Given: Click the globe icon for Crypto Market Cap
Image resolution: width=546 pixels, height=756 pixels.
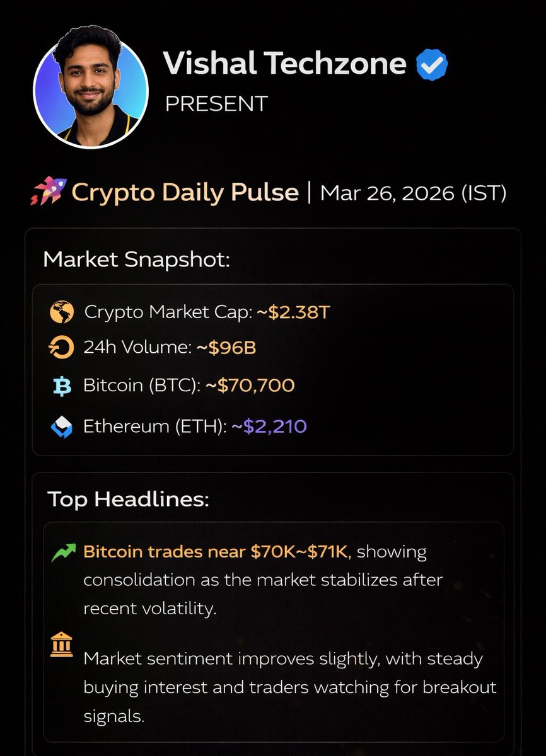Looking at the screenshot, I should (62, 312).
